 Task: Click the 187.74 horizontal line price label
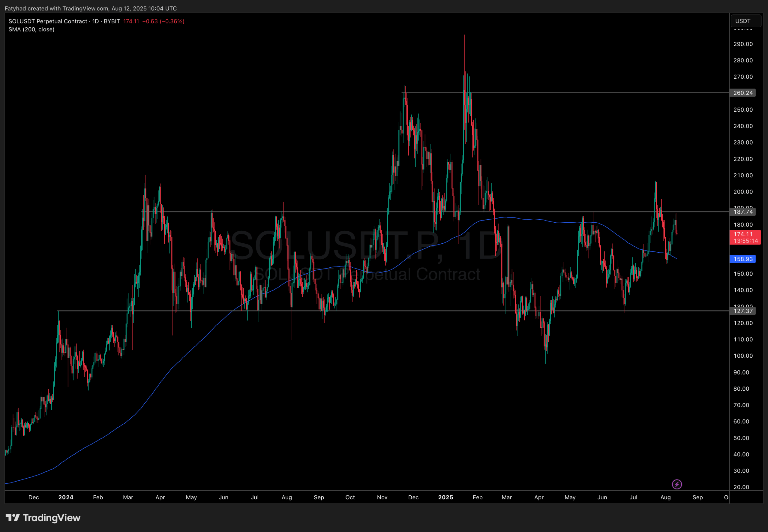click(x=742, y=212)
